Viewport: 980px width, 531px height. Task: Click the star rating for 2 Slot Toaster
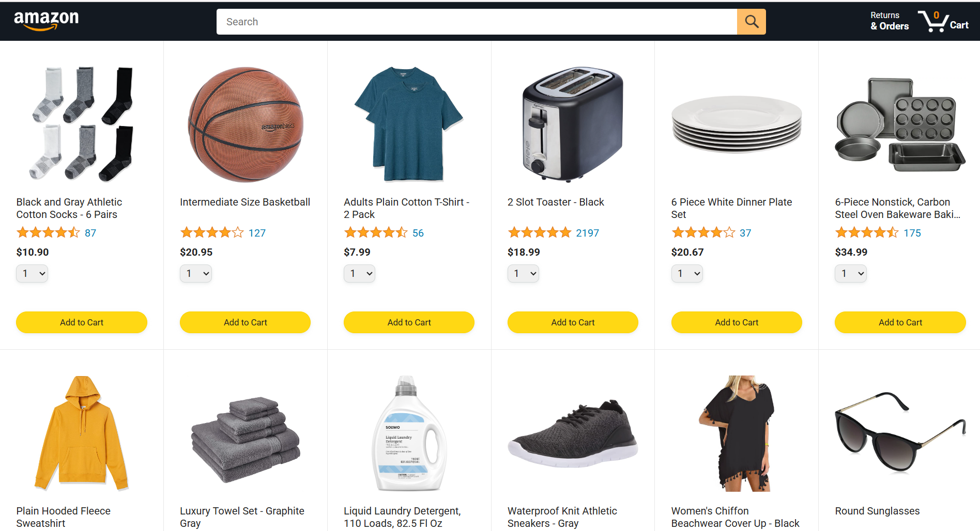pos(539,233)
